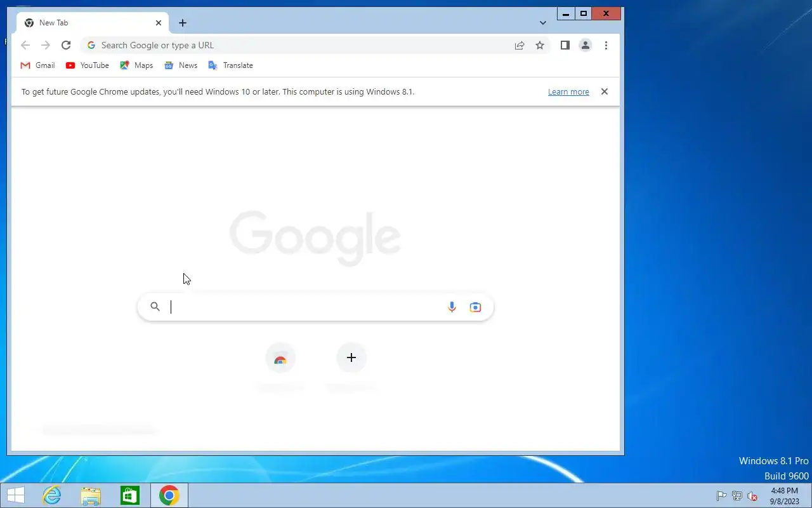Screen dimensions: 812x508
Task: Start voice search with the microphone icon
Action: tap(452, 307)
